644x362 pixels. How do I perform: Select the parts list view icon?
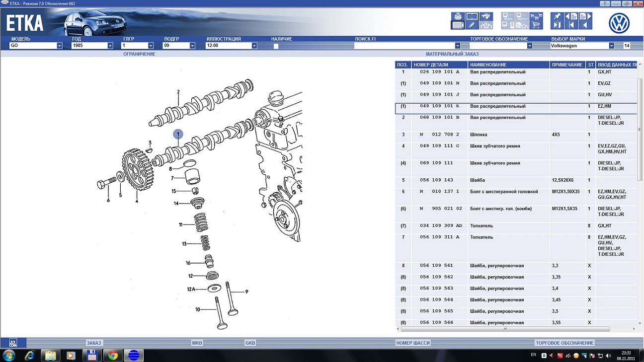[458, 25]
